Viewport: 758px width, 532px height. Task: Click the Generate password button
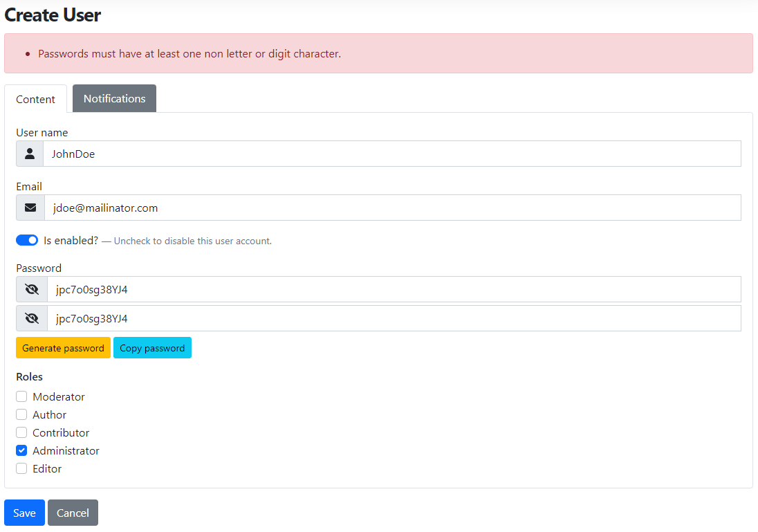click(x=64, y=348)
